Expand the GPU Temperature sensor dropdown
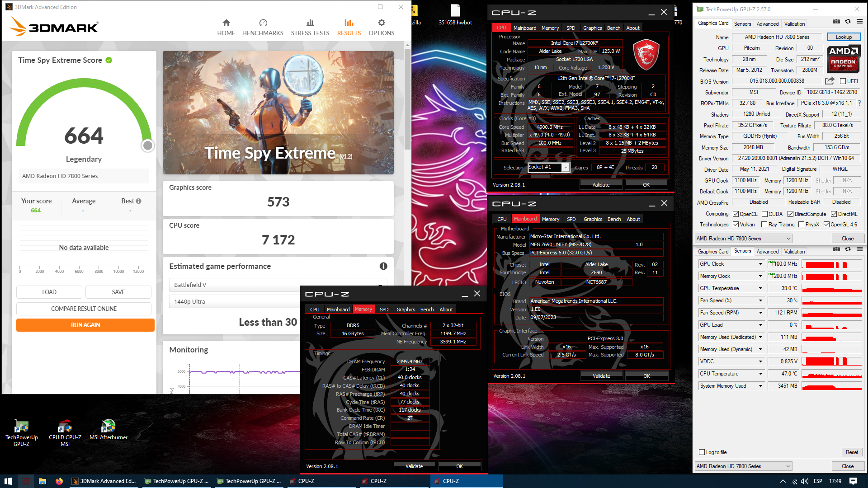The height and width of the screenshot is (488, 868). 760,288
